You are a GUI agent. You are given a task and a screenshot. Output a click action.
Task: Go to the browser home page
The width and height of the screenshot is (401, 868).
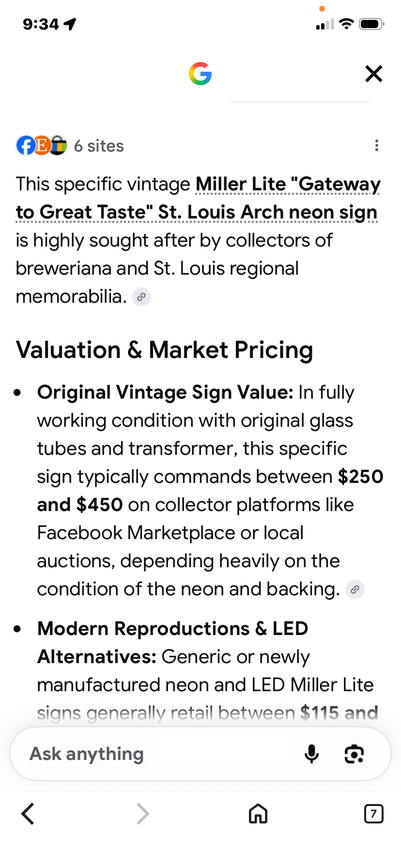click(x=258, y=814)
